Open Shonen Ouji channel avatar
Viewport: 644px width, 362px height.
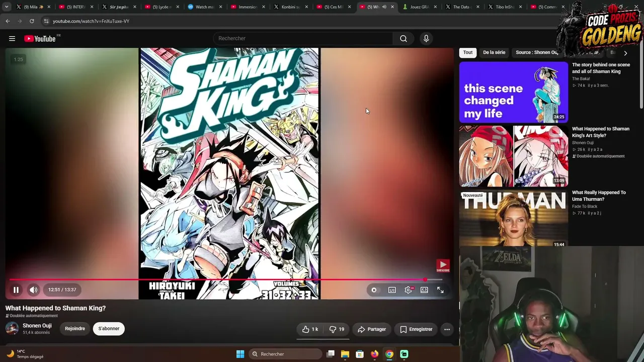[12, 329]
